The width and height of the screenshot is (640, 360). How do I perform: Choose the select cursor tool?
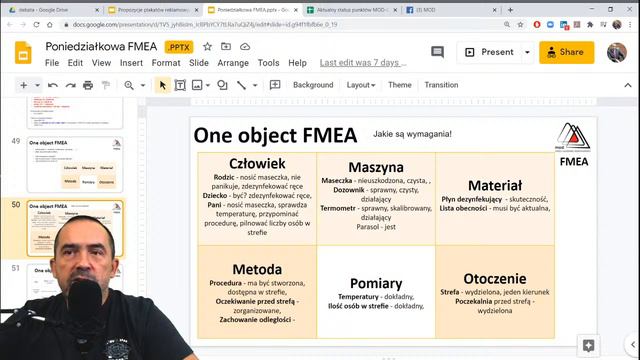(162, 85)
